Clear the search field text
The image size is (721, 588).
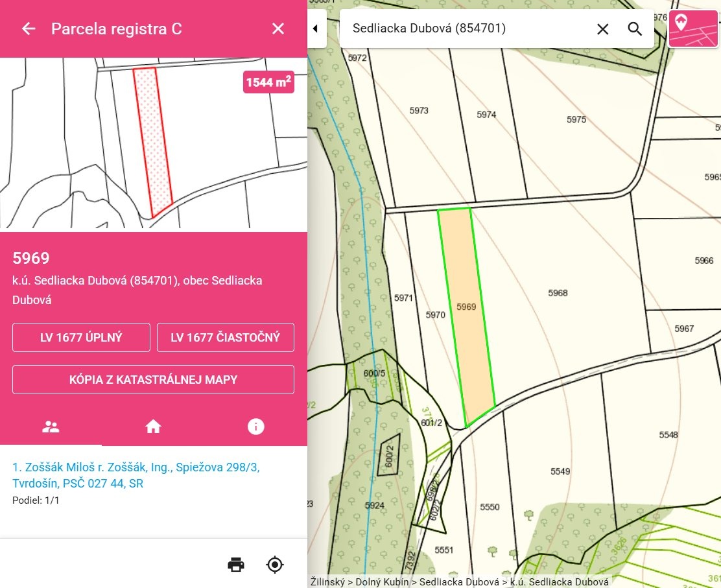tap(602, 29)
